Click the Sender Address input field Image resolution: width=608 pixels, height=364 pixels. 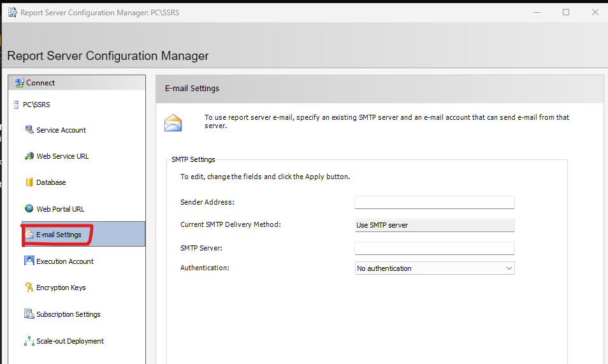coord(434,202)
